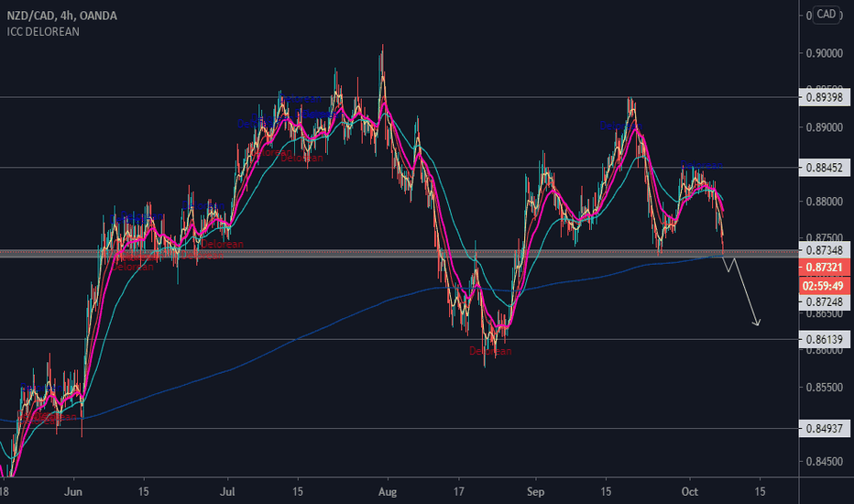
Task: Click the 0.84500 price axis value
Action: tap(824, 462)
